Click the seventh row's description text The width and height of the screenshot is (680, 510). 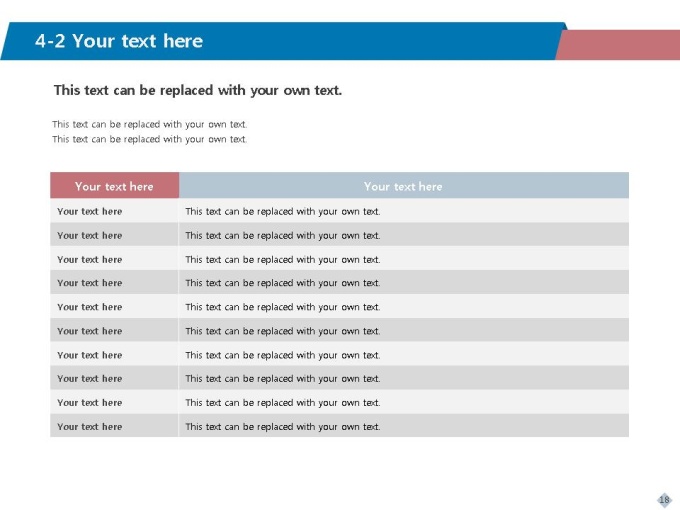coord(283,355)
